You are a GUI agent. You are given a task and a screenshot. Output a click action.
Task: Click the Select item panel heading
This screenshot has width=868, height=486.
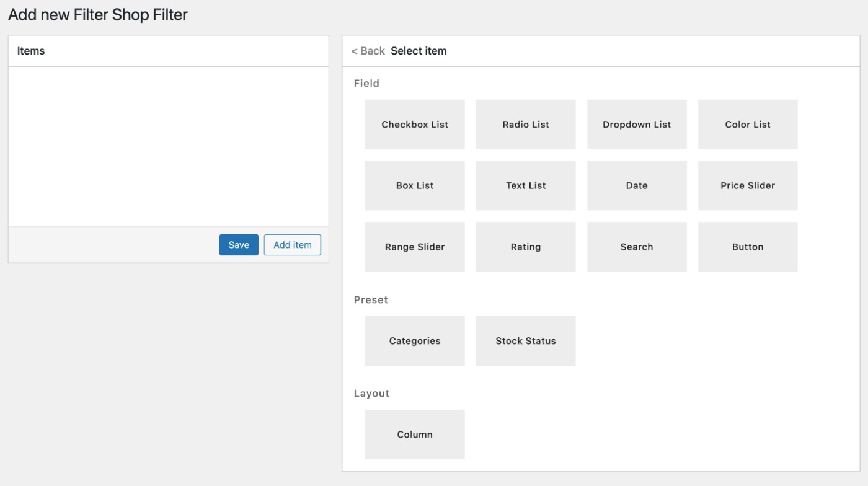click(x=418, y=51)
